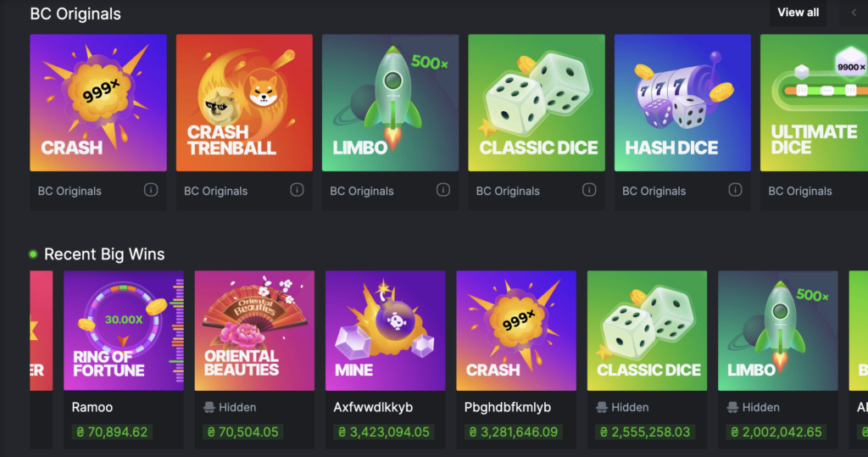Click the info icon under Limbo

click(x=442, y=190)
